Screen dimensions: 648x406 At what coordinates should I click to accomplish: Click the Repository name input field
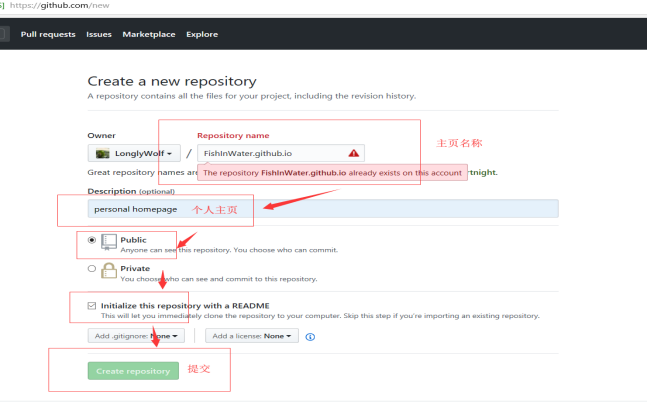tap(281, 153)
